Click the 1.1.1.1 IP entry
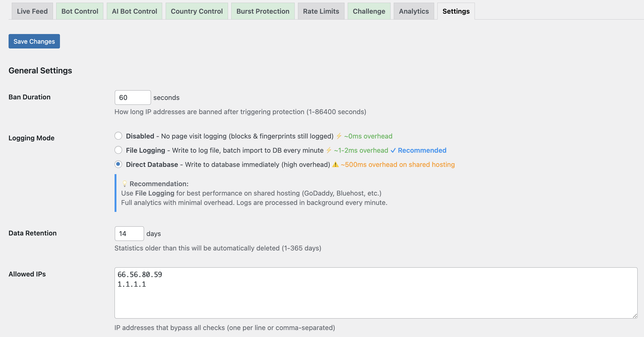 click(x=132, y=284)
